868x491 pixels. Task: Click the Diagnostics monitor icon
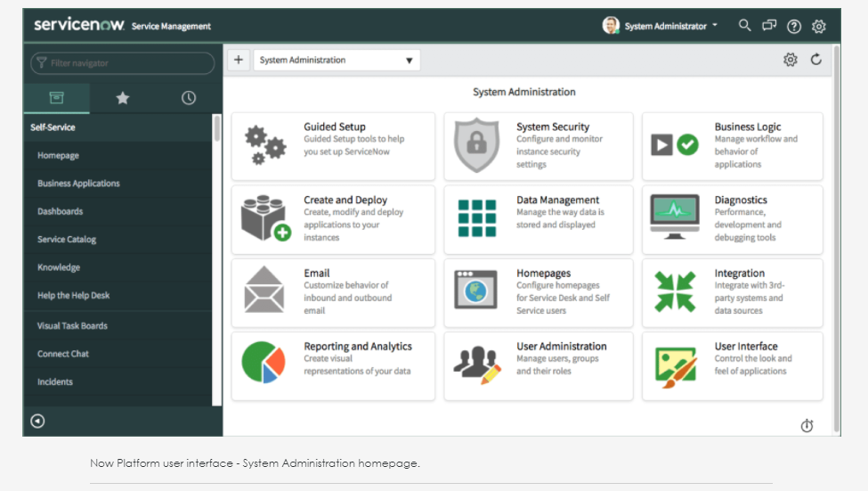675,217
